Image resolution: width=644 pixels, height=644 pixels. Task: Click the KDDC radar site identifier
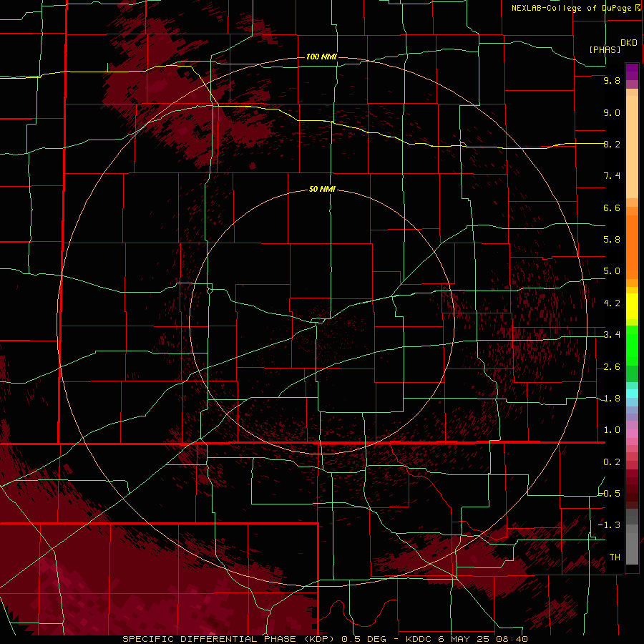(419, 639)
